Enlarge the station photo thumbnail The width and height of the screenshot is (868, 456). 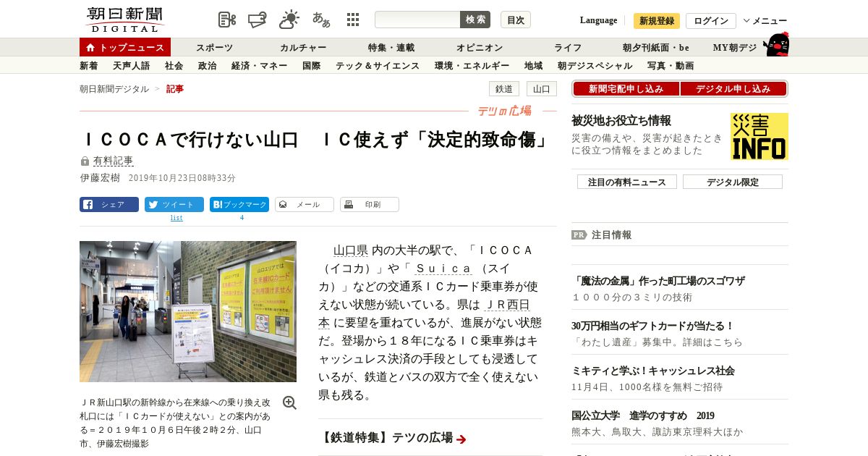coord(188,311)
